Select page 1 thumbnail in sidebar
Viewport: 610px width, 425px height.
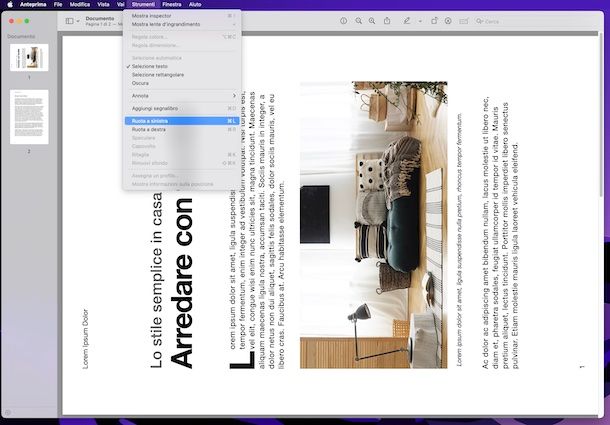coord(29,58)
